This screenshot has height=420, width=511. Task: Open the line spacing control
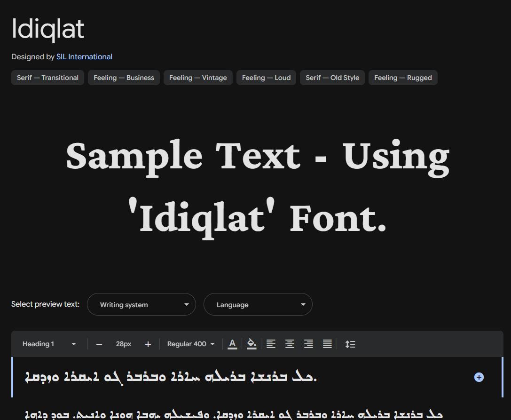tap(350, 344)
